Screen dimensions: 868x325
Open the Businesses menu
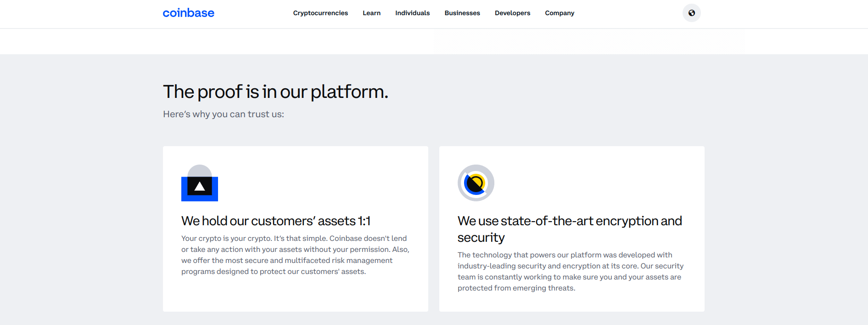point(462,13)
